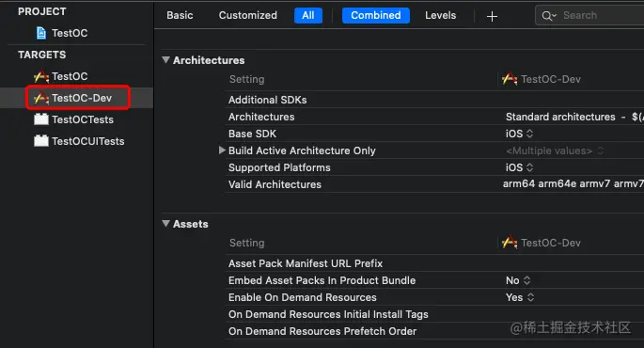The width and height of the screenshot is (644, 348).
Task: Click TestOC-Dev icon in Architectures column header
Action: pos(510,79)
